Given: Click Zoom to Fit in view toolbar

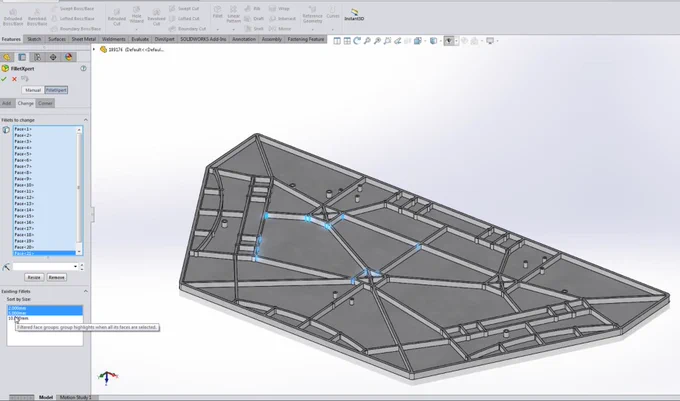Looking at the screenshot, I should (367, 41).
